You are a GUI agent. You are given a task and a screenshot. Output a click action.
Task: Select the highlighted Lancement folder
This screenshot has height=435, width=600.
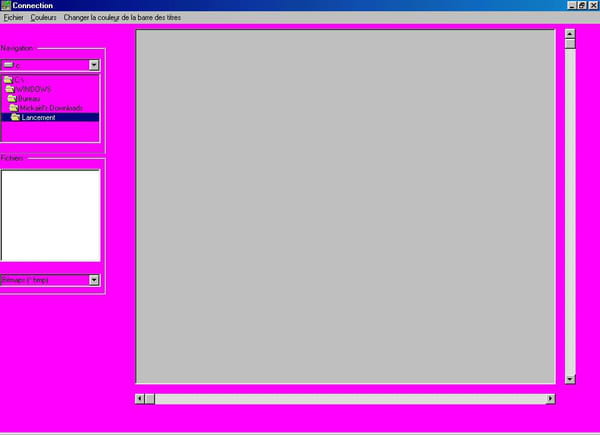coord(50,117)
